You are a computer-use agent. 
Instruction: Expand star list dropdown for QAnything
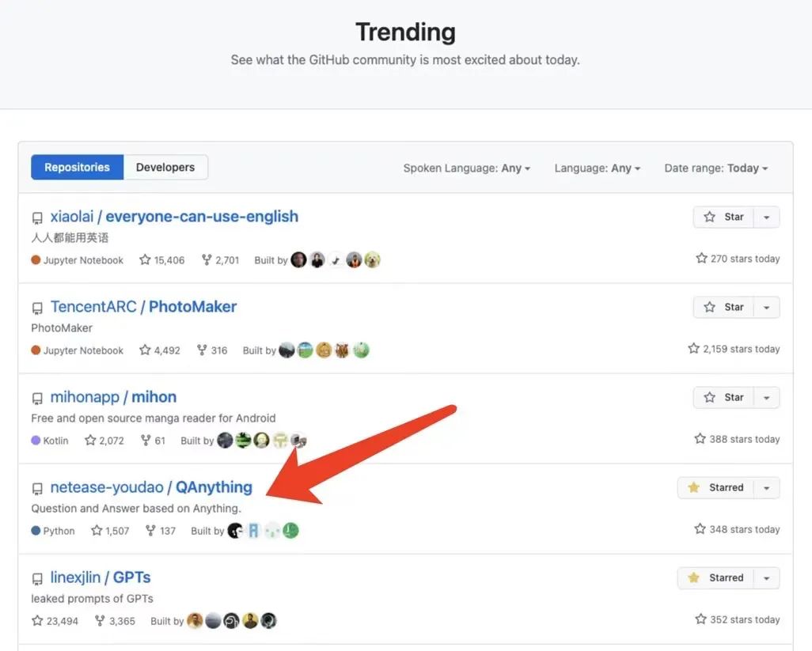pyautogui.click(x=767, y=487)
